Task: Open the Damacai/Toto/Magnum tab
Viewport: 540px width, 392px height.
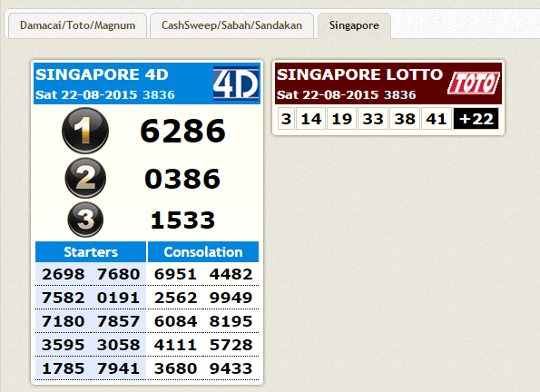Action: [x=77, y=25]
